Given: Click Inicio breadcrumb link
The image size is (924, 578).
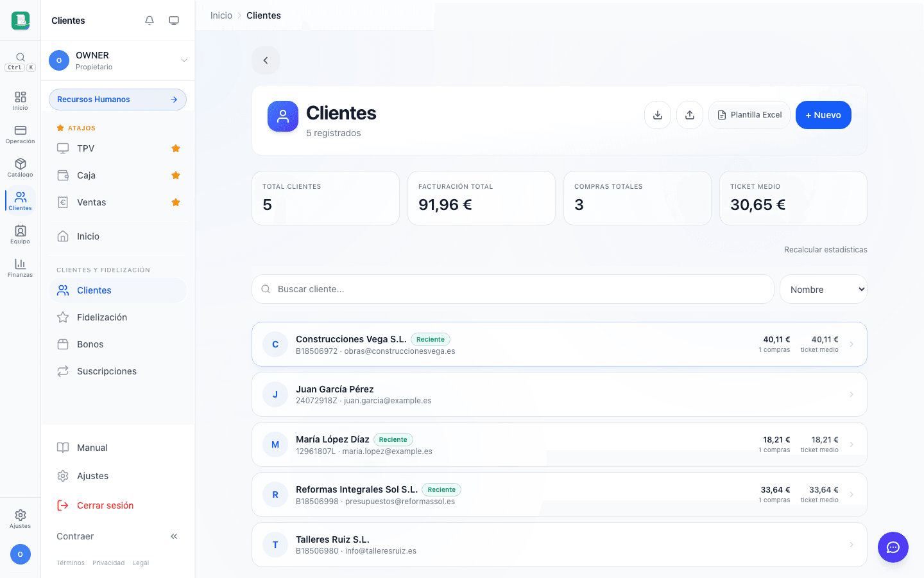Looking at the screenshot, I should [x=221, y=15].
